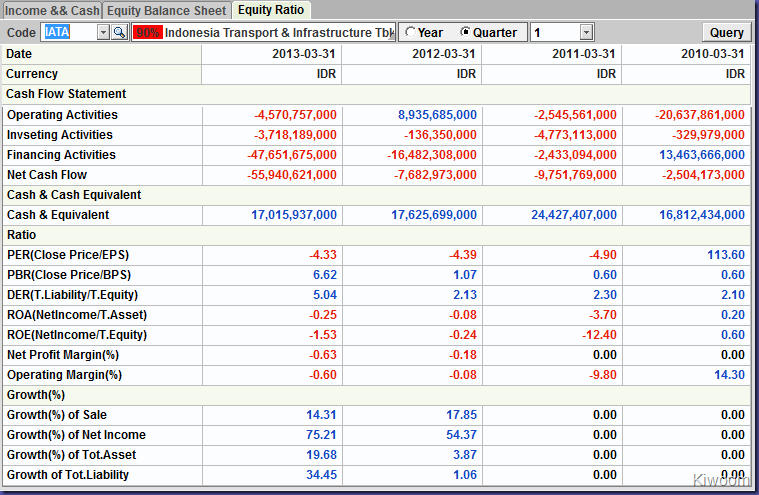Click the Cash Flow Statement section header
Screen dimensions: 759x495
66,94
